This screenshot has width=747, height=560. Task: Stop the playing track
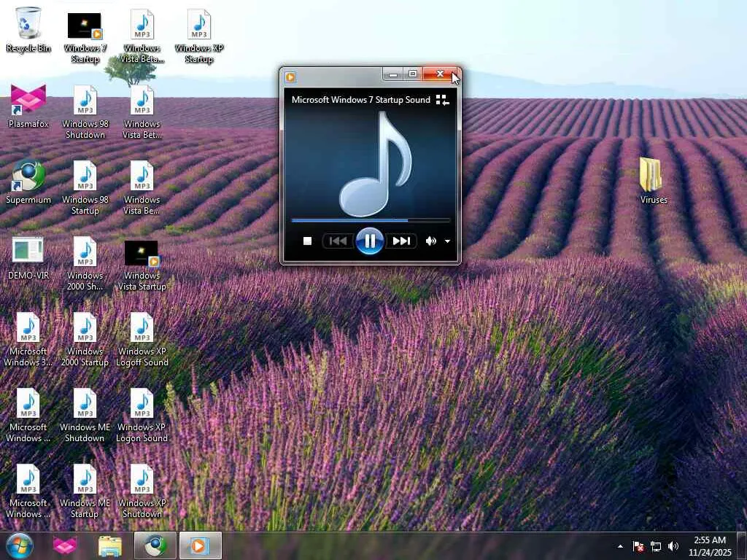(307, 241)
